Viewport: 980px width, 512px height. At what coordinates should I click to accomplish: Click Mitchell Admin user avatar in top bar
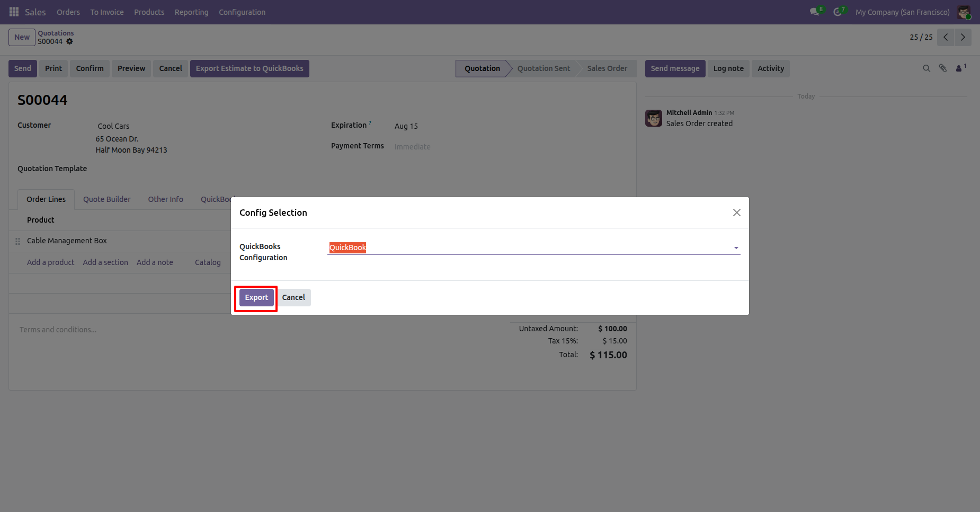(964, 12)
